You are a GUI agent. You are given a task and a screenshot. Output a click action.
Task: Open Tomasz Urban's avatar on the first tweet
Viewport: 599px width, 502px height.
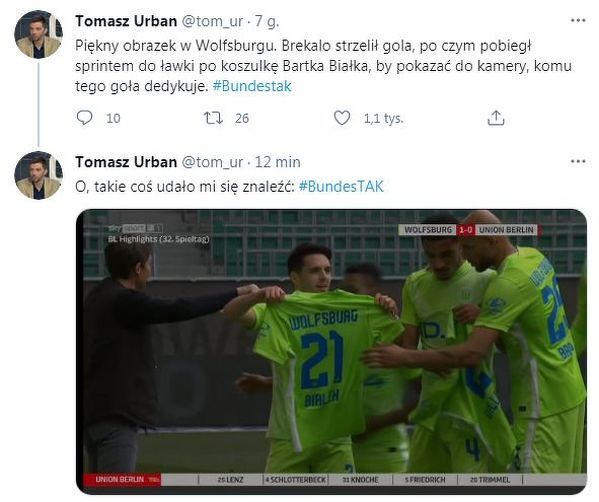pyautogui.click(x=38, y=34)
